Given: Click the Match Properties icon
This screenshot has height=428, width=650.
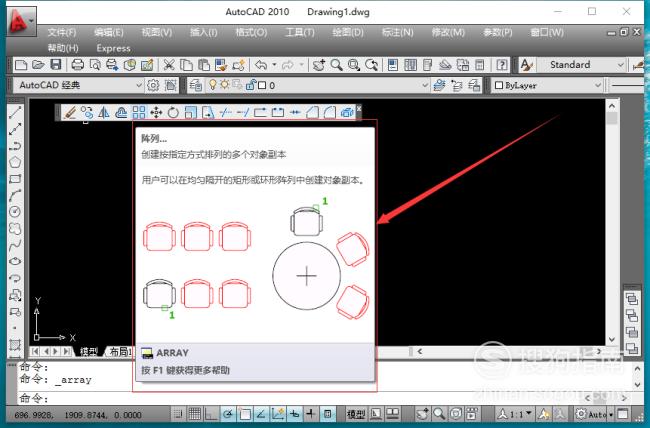Looking at the screenshot, I should click(221, 65).
